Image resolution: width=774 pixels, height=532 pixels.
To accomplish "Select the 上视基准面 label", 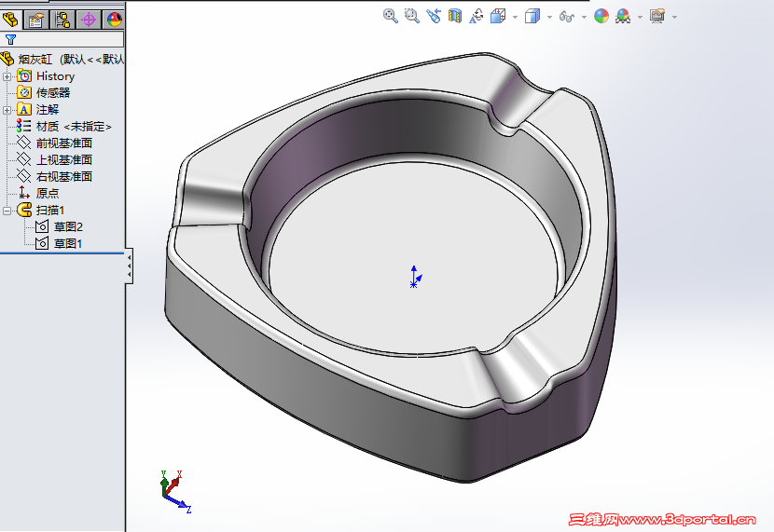I will tap(64, 160).
